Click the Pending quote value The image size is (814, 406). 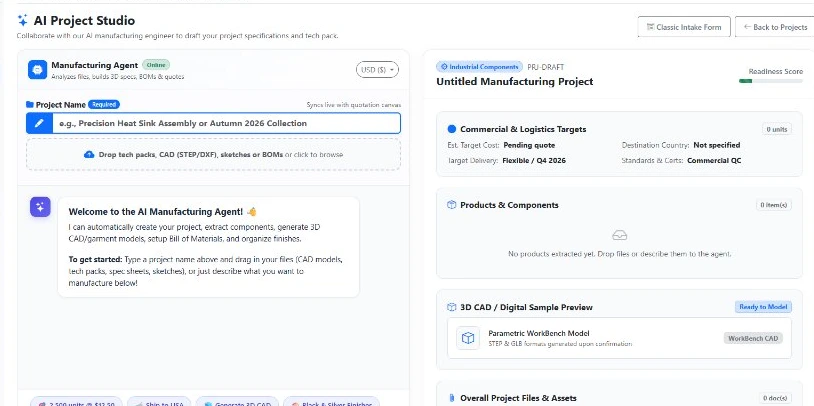pos(529,145)
